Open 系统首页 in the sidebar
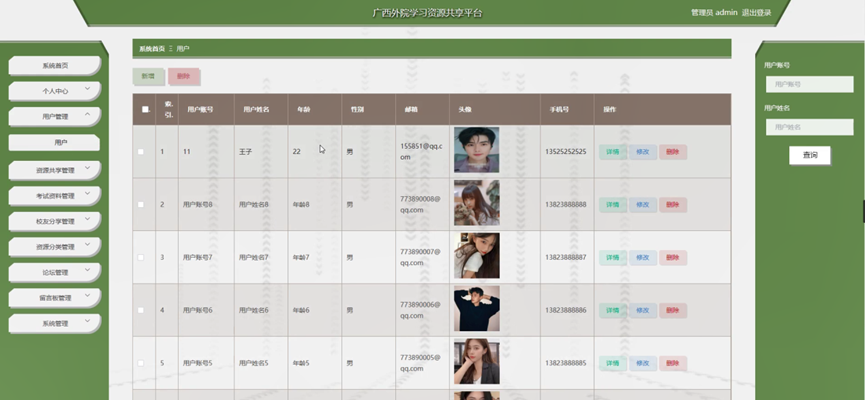The width and height of the screenshot is (865, 400). coord(55,66)
